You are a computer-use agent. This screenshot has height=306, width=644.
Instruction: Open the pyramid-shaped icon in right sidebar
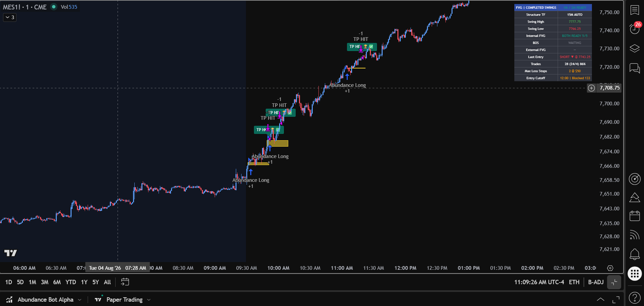pos(635,197)
